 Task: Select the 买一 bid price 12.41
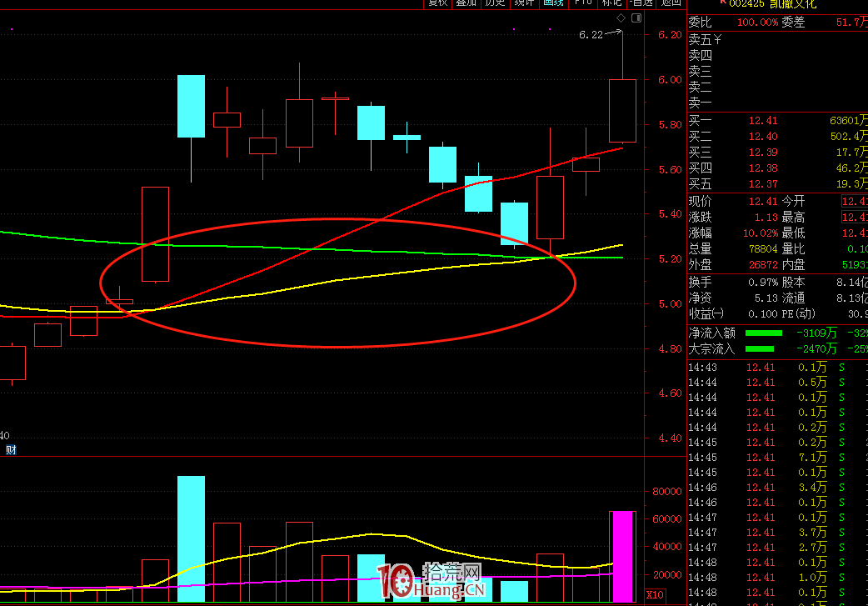pyautogui.click(x=763, y=121)
